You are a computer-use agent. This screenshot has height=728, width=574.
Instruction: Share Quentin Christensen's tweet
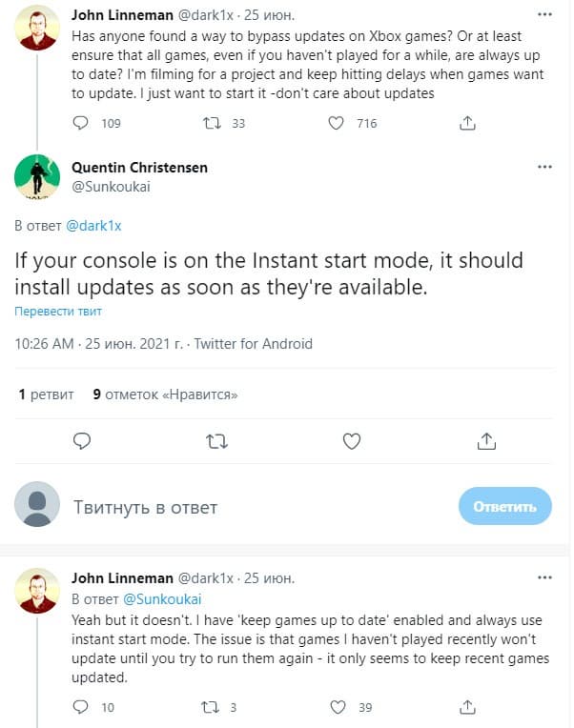click(x=486, y=440)
